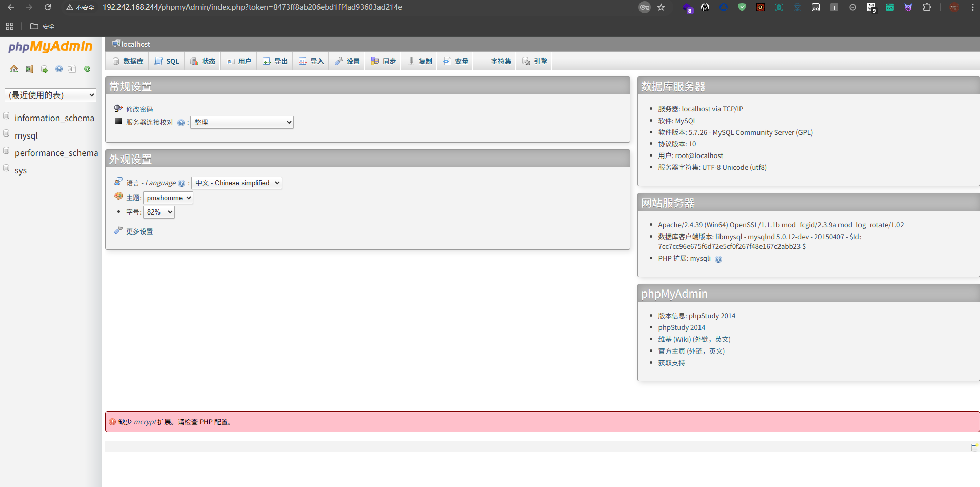This screenshot has height=487, width=980.
Task: Reload navigation frame with green refresh icon
Action: coord(87,69)
